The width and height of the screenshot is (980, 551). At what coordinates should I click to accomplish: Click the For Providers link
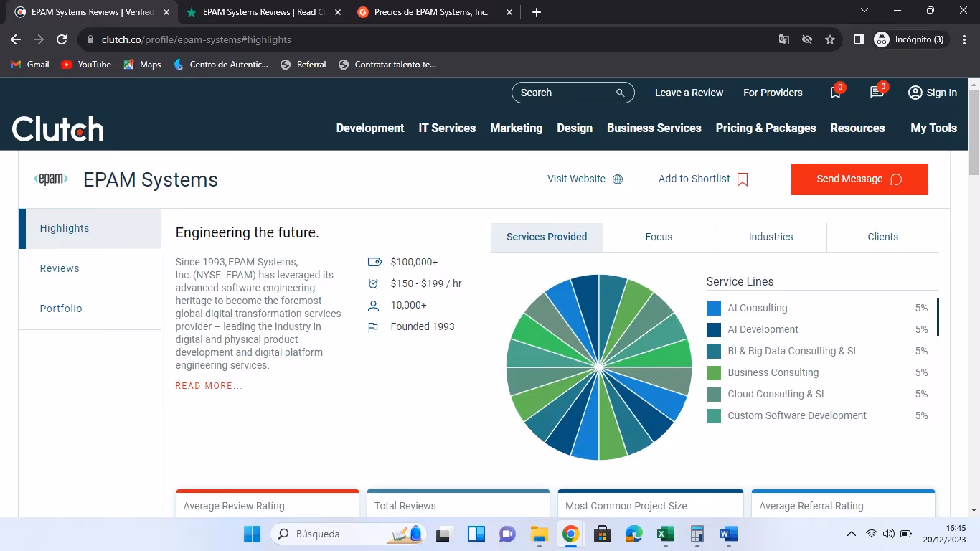click(773, 93)
